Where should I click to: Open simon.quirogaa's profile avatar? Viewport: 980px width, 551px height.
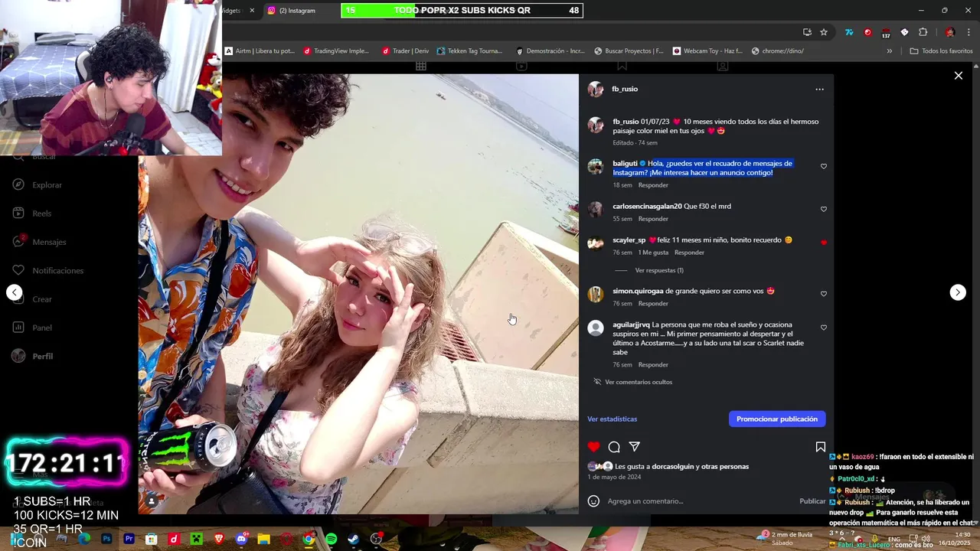click(x=596, y=295)
